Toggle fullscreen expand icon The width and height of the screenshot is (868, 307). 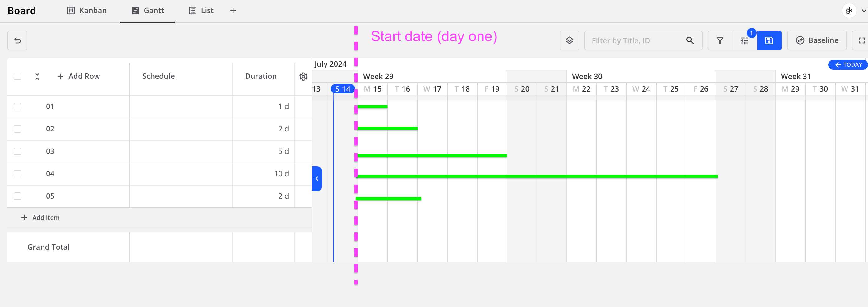click(861, 40)
